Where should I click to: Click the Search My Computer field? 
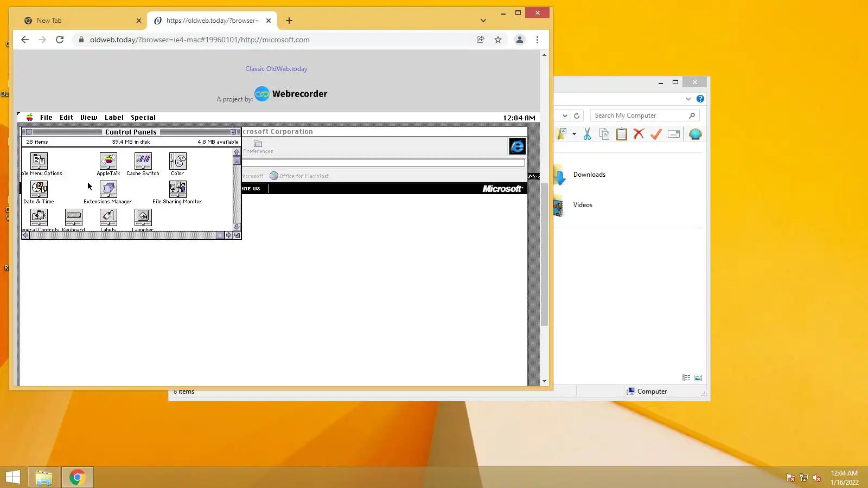coord(644,115)
